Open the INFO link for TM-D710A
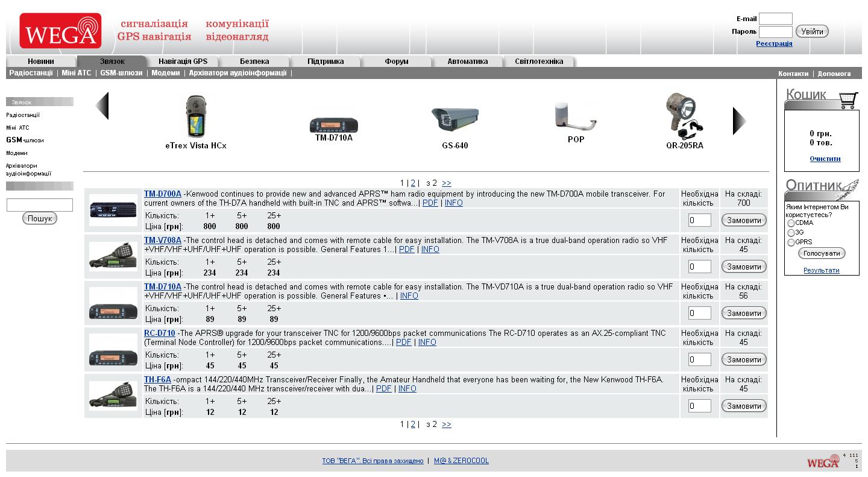868x477 pixels. point(409,296)
